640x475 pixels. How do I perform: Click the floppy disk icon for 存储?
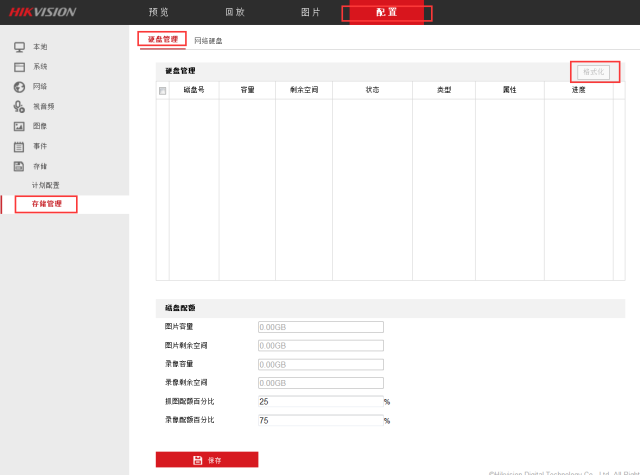click(19, 166)
